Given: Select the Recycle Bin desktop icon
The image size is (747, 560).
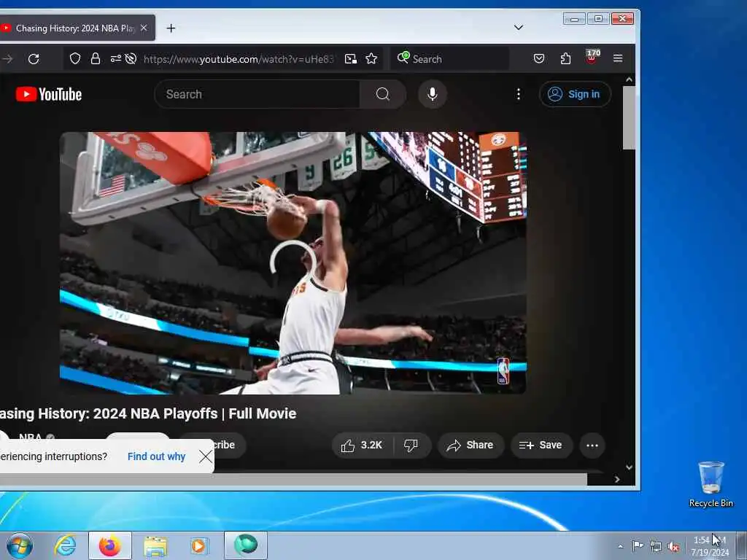Looking at the screenshot, I should [711, 485].
